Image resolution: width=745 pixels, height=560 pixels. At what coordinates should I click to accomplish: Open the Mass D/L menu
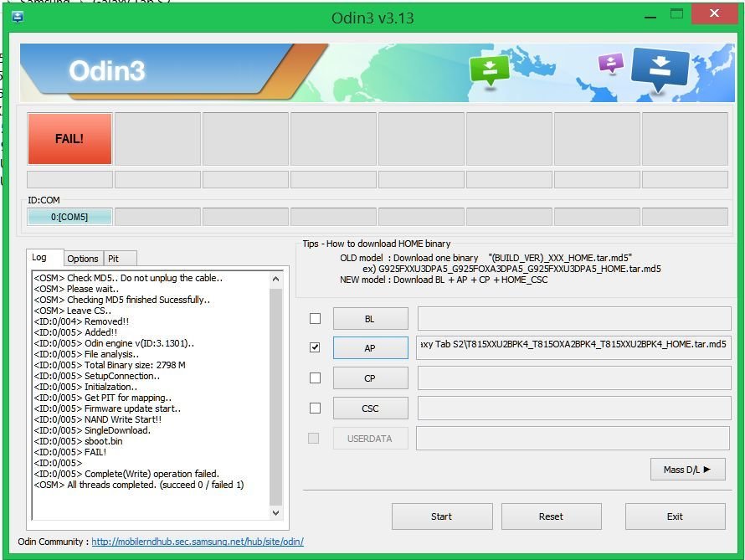coord(687,470)
